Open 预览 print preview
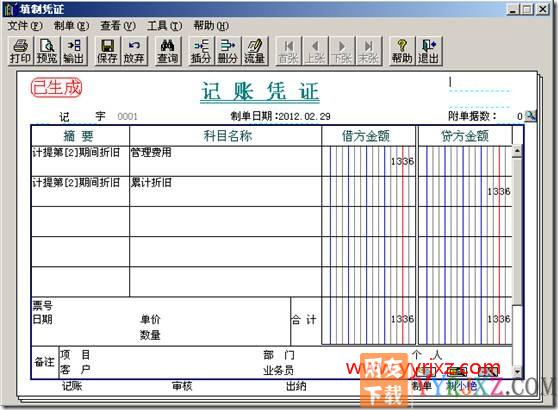Viewport: 558px width, 410px height. pyautogui.click(x=47, y=51)
